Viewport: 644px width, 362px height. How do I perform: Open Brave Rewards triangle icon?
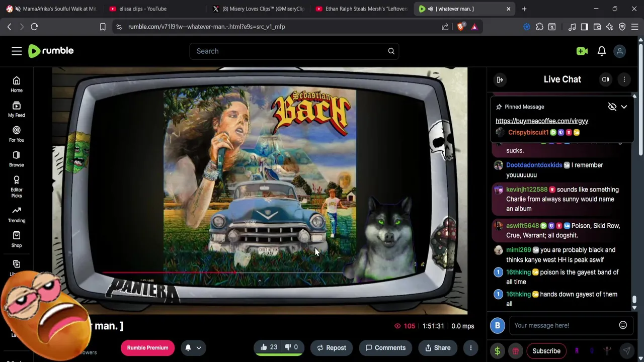click(474, 27)
